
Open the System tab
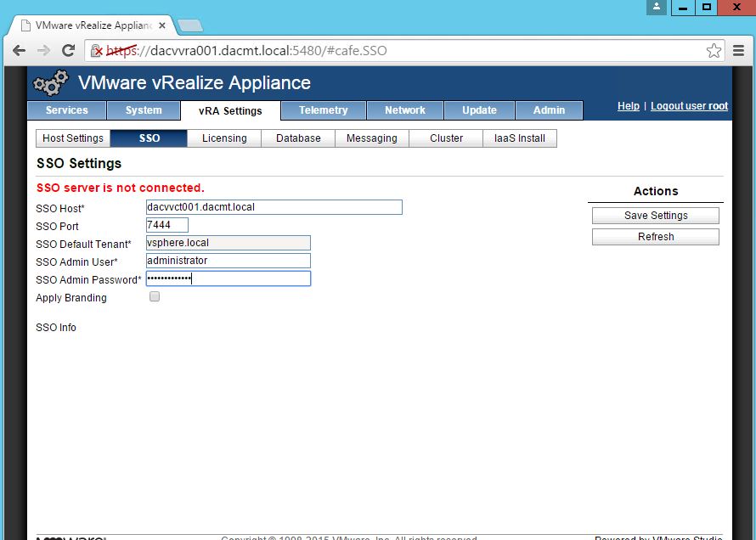144,110
